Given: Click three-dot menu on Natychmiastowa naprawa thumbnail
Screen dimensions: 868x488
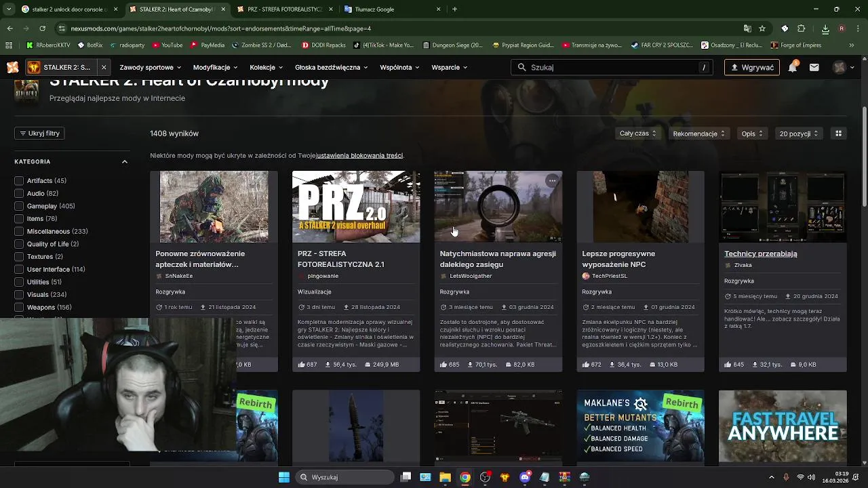Looking at the screenshot, I should 552,180.
